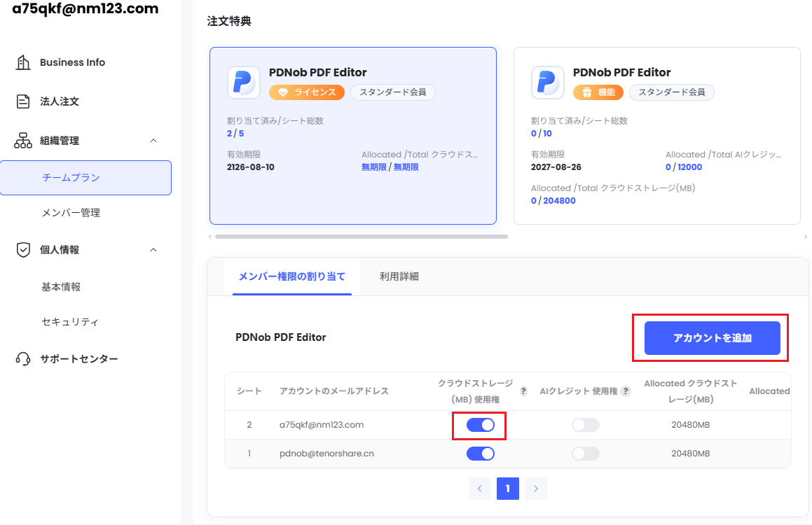Open the チームプラン menu item

pos(85,177)
